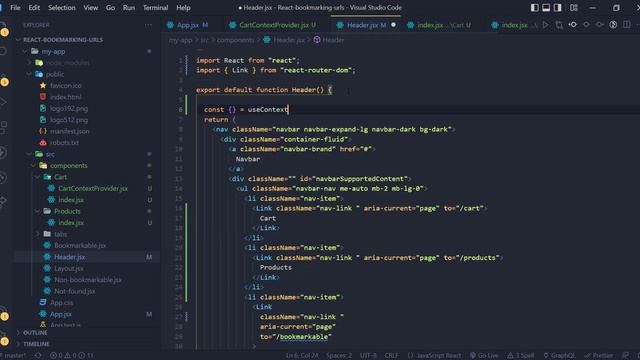Image resolution: width=640 pixels, height=360 pixels.
Task: Select logo512.png in explorer
Action: [69, 120]
